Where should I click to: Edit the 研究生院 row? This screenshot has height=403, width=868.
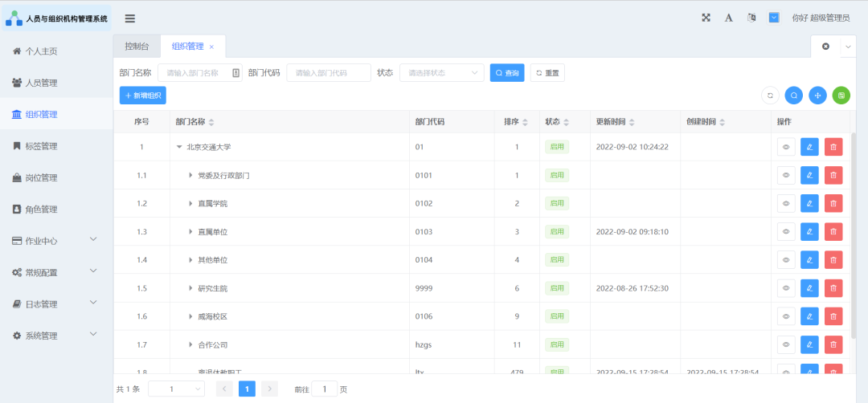tap(809, 288)
